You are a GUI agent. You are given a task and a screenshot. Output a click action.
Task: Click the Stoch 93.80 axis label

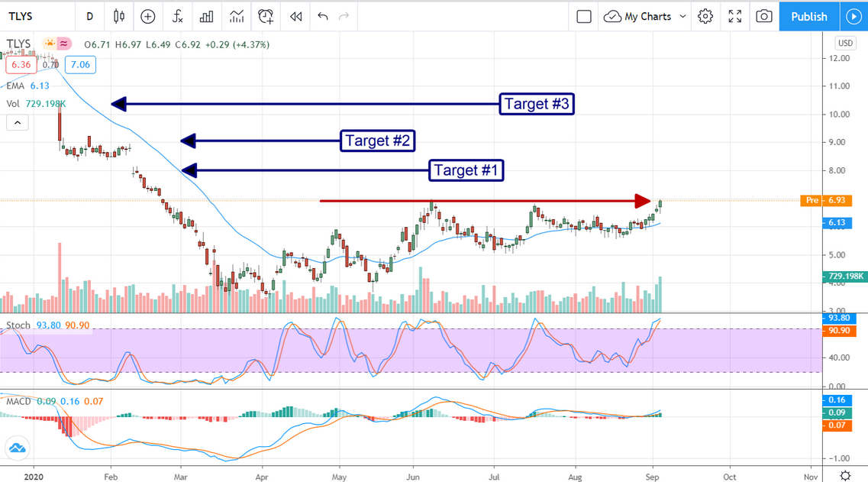839,318
